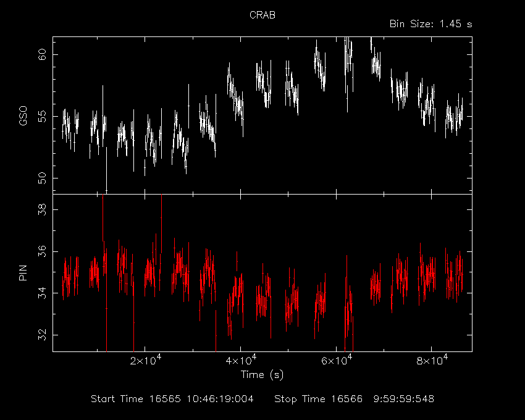Click the Start Time 16565 10:46:19:004 text
Viewport: 525px width, 420px height.
(x=172, y=399)
